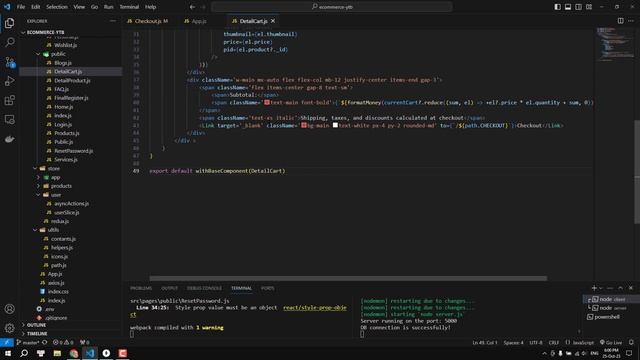Open the File menu
Image resolution: width=640 pixels, height=360 pixels.
(21, 7)
